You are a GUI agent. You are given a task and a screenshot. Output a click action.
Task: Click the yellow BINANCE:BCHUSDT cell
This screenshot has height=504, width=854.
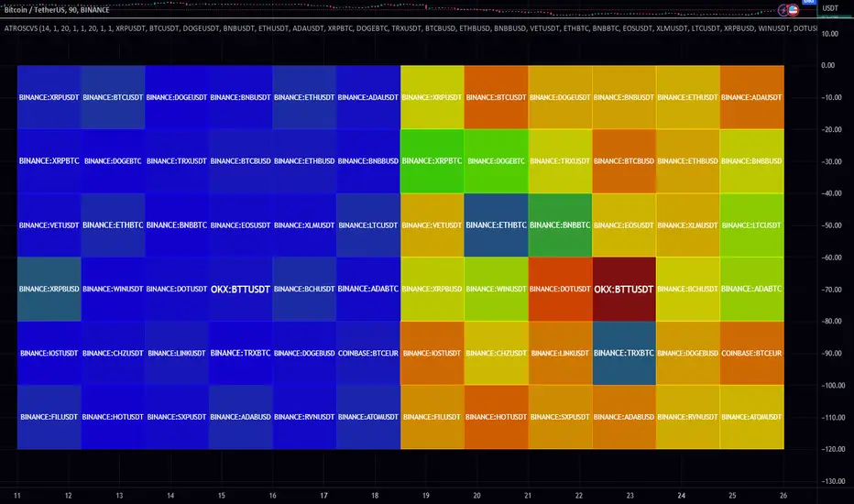(688, 290)
